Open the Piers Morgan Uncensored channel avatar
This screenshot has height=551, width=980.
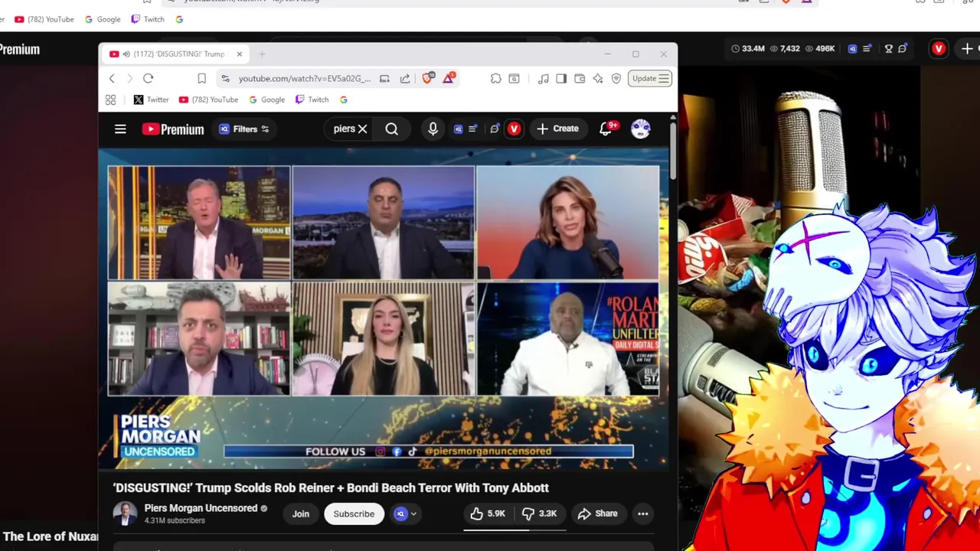(x=126, y=514)
